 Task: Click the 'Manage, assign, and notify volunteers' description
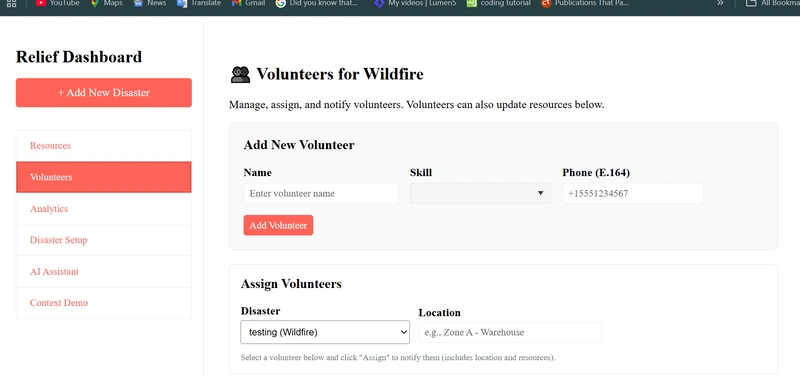[417, 105]
